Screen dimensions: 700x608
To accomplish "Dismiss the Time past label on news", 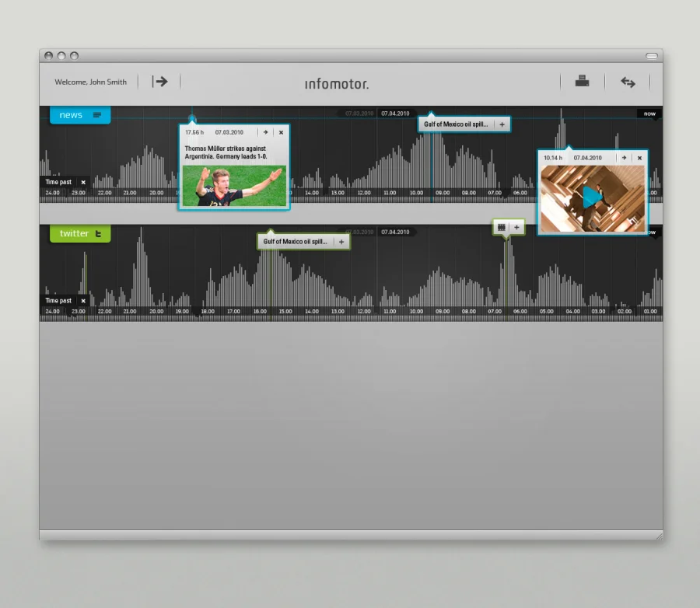I will tap(83, 182).
